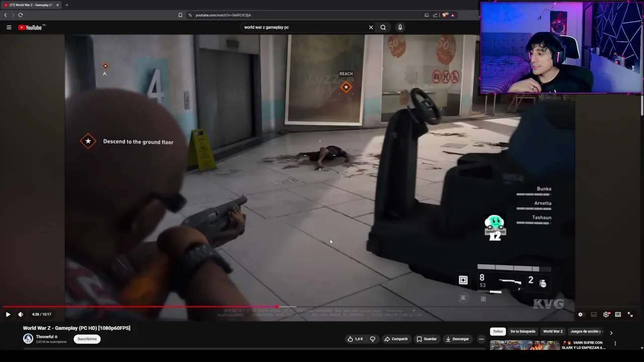Click the 4:26 / 10:17 time display
This screenshot has height=362, width=644.
[x=41, y=314]
